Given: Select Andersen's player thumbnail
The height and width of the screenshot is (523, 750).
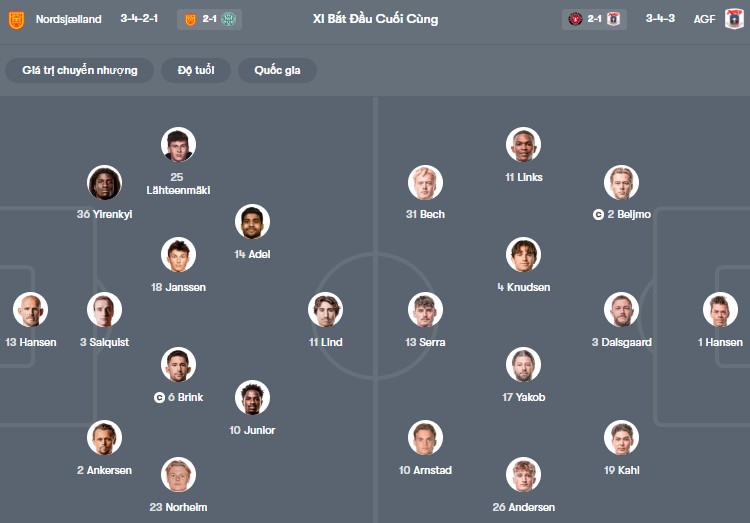Looking at the screenshot, I should (x=523, y=475).
